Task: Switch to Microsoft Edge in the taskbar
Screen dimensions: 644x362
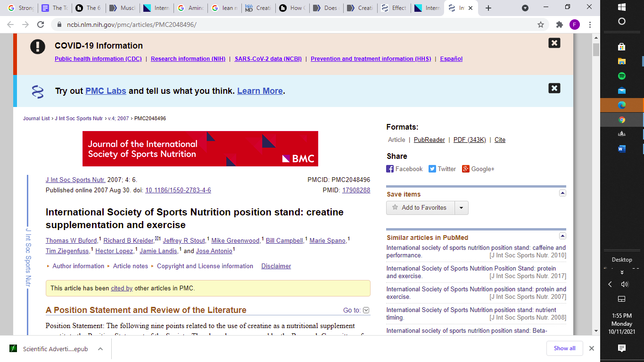Action: coord(621,105)
